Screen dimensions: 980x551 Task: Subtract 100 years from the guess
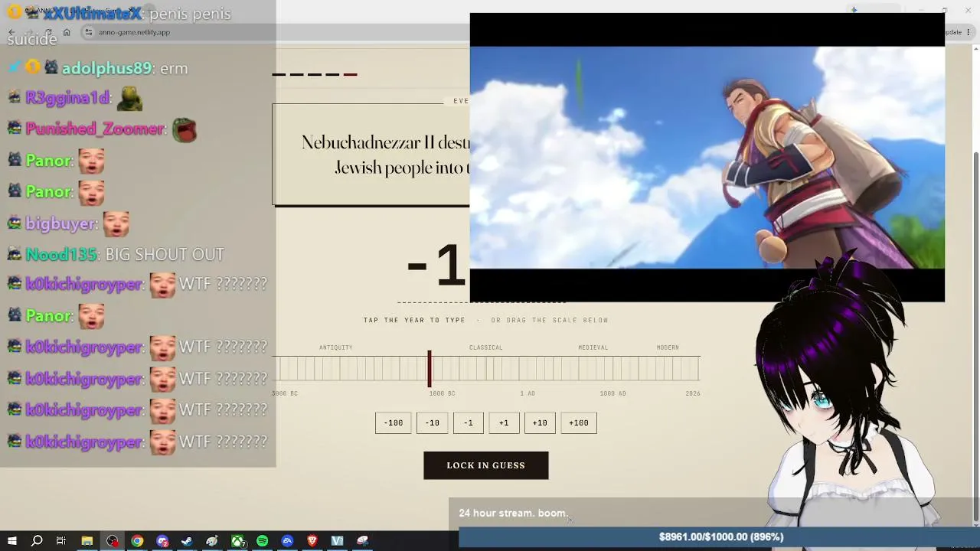pos(394,422)
